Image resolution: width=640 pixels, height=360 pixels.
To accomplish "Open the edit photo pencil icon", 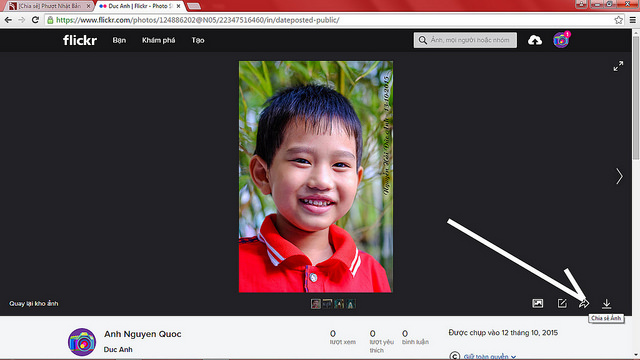I will click(562, 303).
